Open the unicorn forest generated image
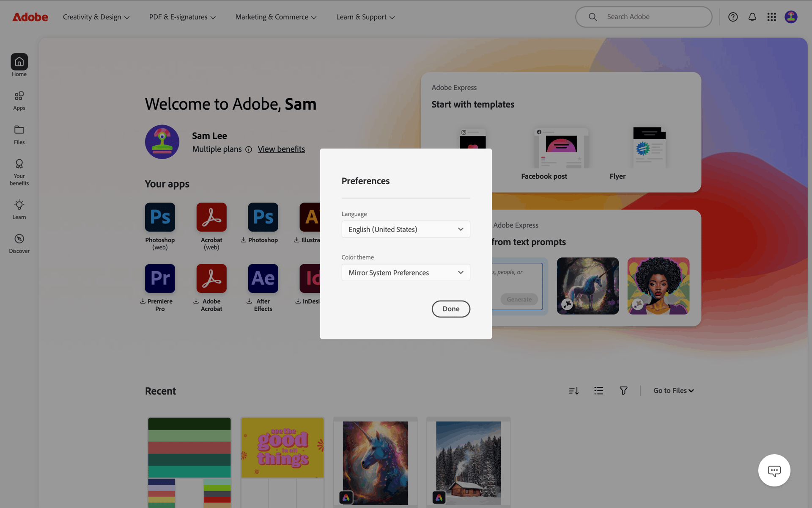This screenshot has height=508, width=812. point(587,286)
